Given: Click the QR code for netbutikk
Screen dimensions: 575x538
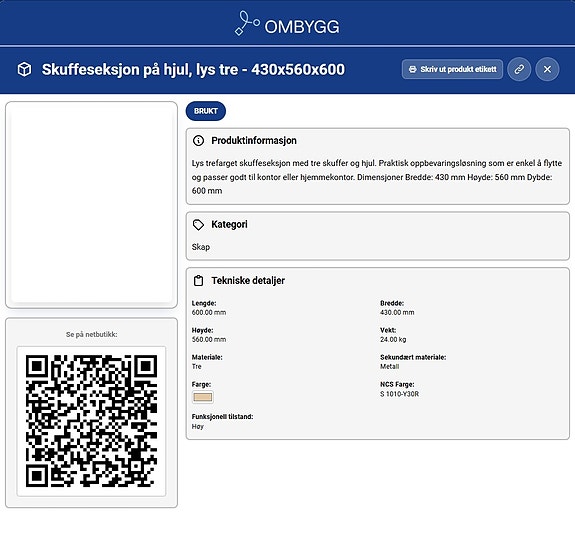Looking at the screenshot, I should point(91,421).
